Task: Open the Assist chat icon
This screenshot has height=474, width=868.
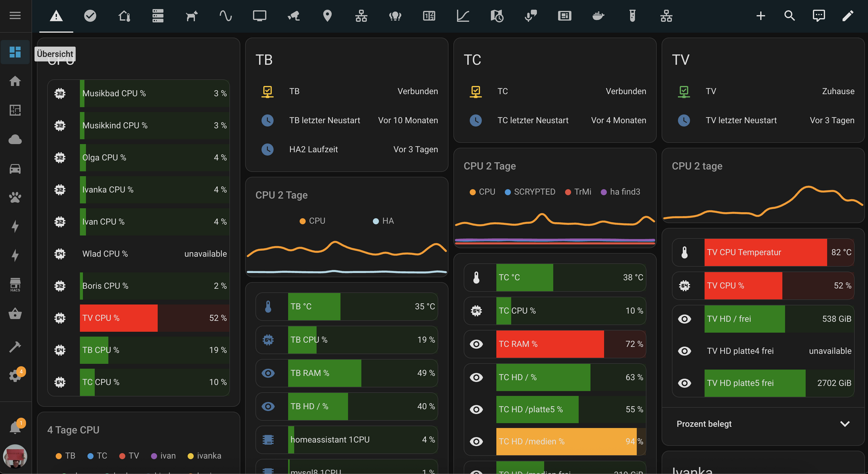Action: [x=818, y=16]
